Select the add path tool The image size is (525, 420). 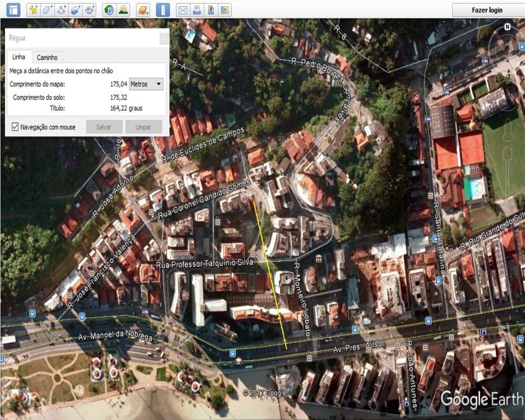(x=62, y=9)
